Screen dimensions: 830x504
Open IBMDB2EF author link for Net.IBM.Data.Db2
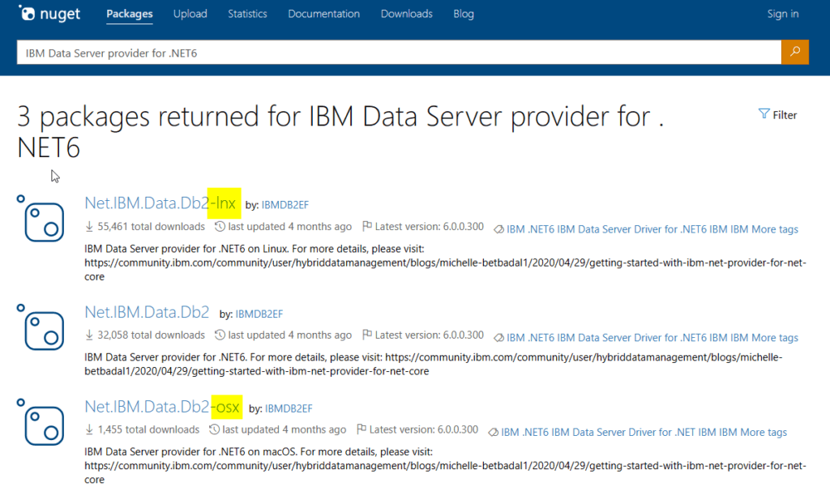click(x=259, y=314)
